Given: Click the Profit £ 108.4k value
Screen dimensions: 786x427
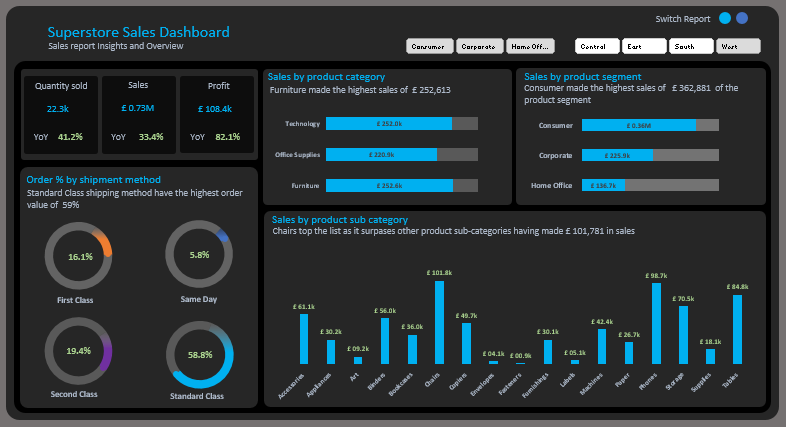Looking at the screenshot, I should point(215,109).
